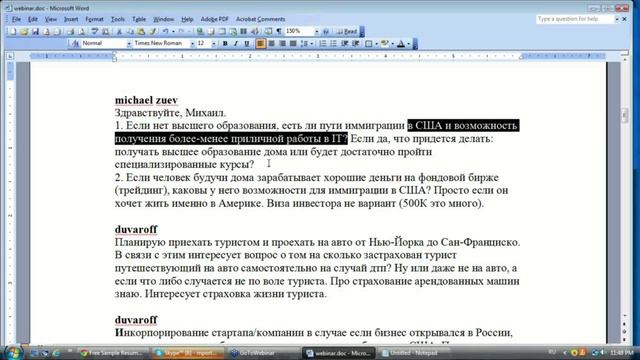Click the New Blank Document icon

click(x=13, y=31)
